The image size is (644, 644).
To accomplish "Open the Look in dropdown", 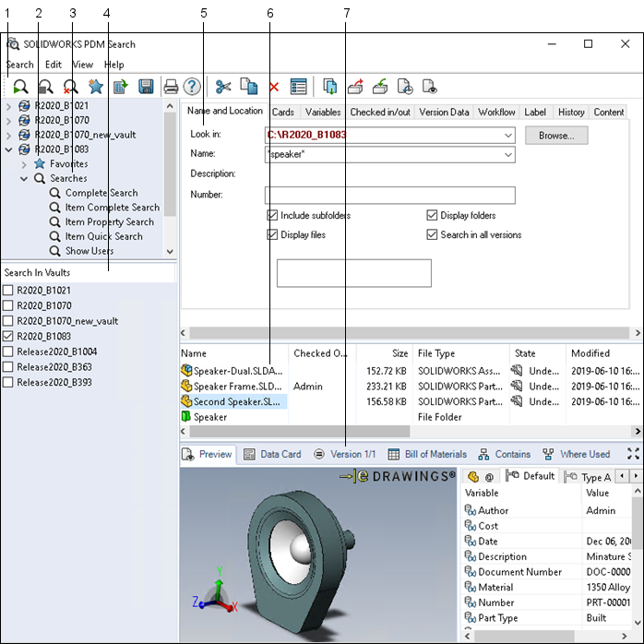I will click(508, 136).
